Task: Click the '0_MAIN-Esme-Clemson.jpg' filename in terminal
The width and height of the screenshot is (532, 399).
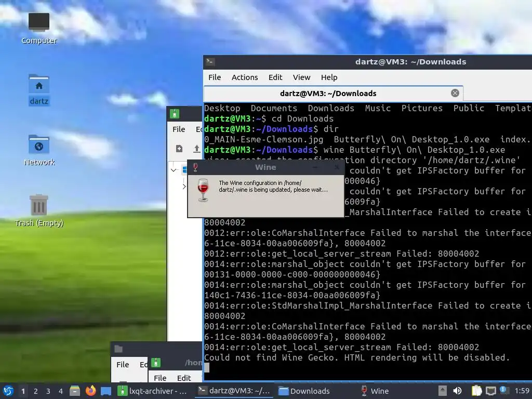Action: (263, 139)
